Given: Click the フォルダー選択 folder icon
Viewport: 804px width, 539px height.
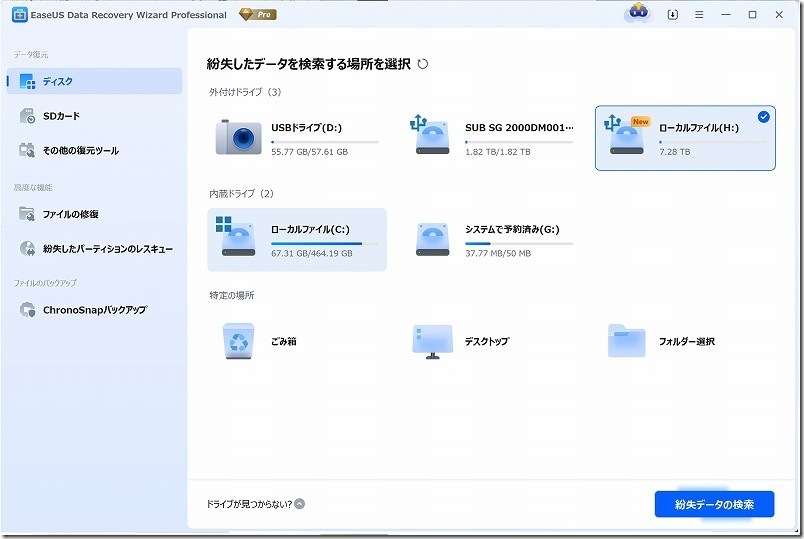Looking at the screenshot, I should pos(627,341).
